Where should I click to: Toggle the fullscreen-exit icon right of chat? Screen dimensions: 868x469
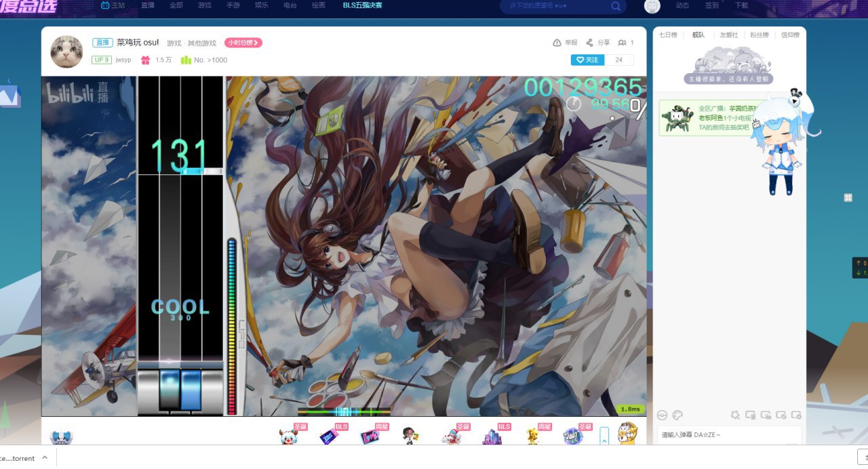pyautogui.click(x=848, y=197)
